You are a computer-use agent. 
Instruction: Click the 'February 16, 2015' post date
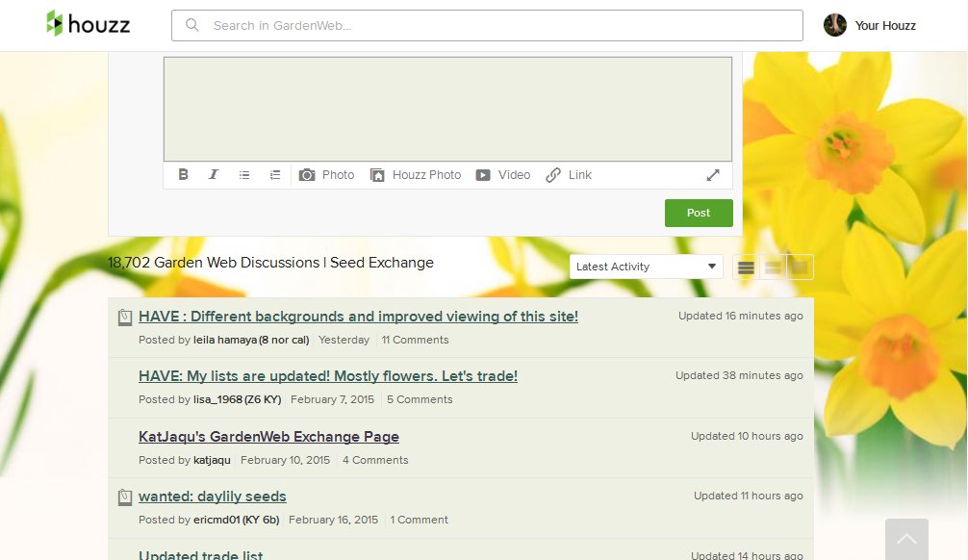333,520
